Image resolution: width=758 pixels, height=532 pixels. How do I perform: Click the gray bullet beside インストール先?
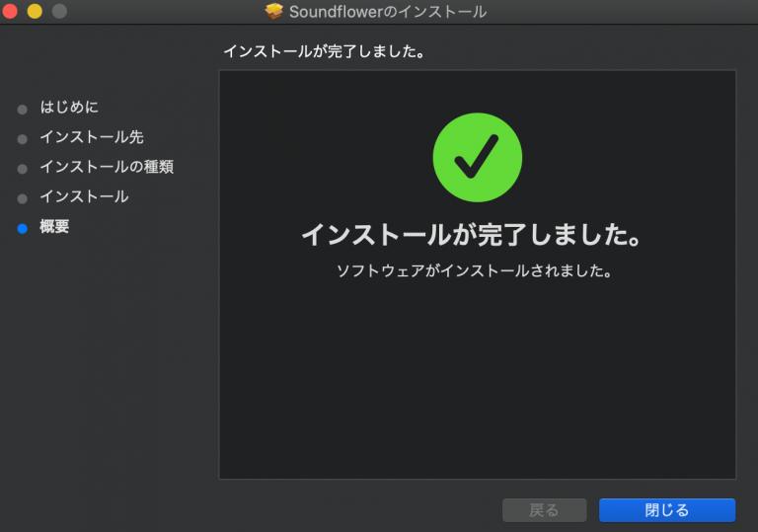tap(23, 139)
